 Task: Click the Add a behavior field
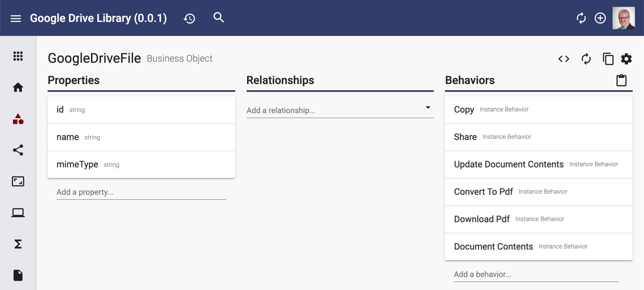(x=537, y=274)
